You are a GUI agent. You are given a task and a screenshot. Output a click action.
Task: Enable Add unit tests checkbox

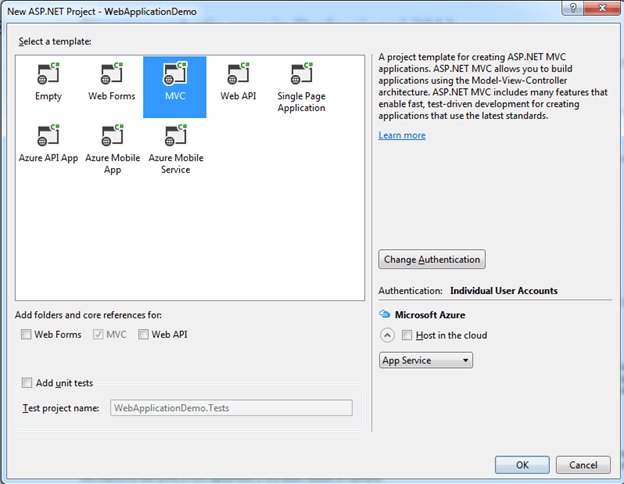pos(27,383)
